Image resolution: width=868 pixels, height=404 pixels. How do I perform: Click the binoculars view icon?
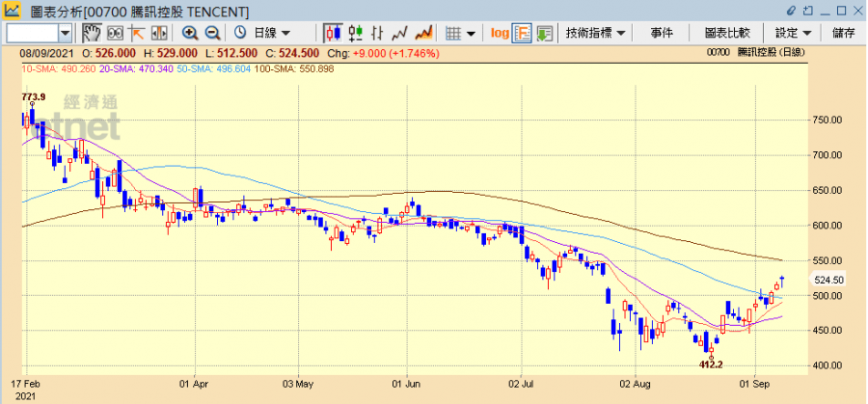pyautogui.click(x=114, y=33)
